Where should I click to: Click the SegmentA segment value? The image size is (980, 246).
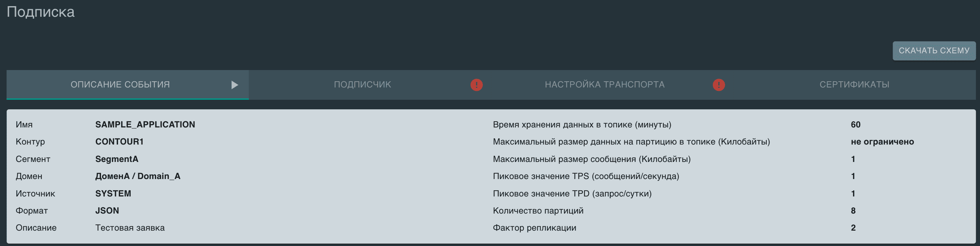click(x=117, y=159)
